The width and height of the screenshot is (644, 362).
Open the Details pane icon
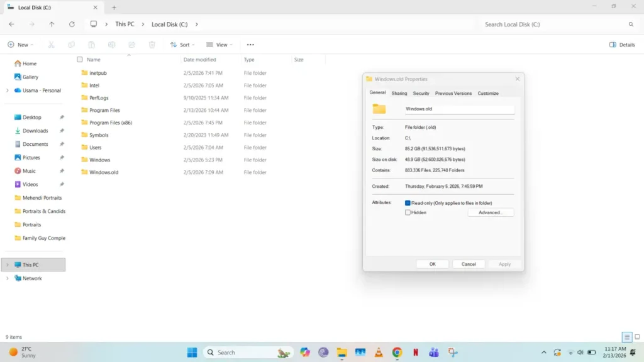coord(622,45)
